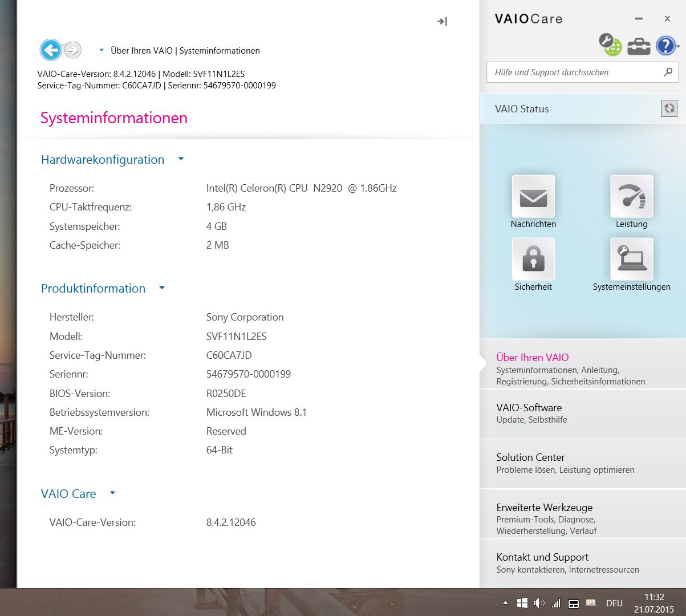Open the Nachrichten envelope icon
The width and height of the screenshot is (686, 616).
point(533,197)
